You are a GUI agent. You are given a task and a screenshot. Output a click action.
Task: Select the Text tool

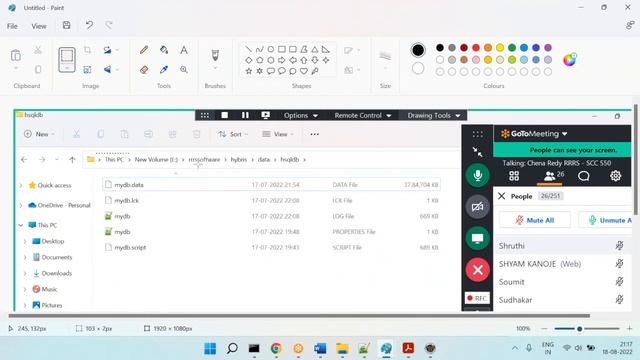pos(184,50)
